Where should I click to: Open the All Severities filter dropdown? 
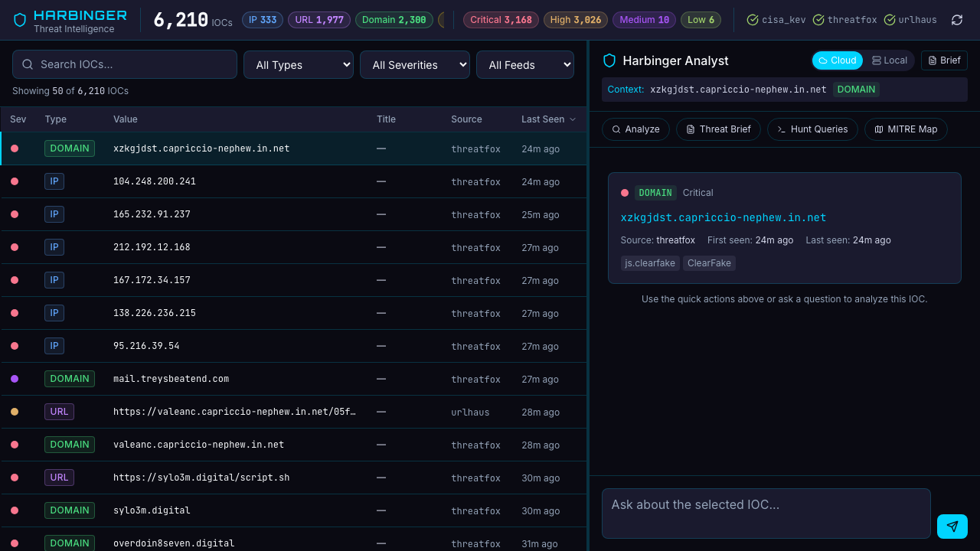(414, 65)
